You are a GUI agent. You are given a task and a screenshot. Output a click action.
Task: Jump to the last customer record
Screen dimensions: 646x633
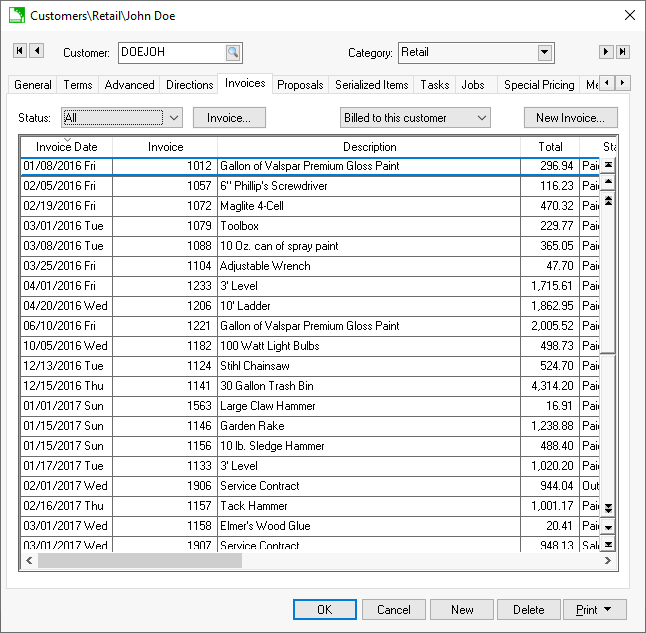coord(622,52)
